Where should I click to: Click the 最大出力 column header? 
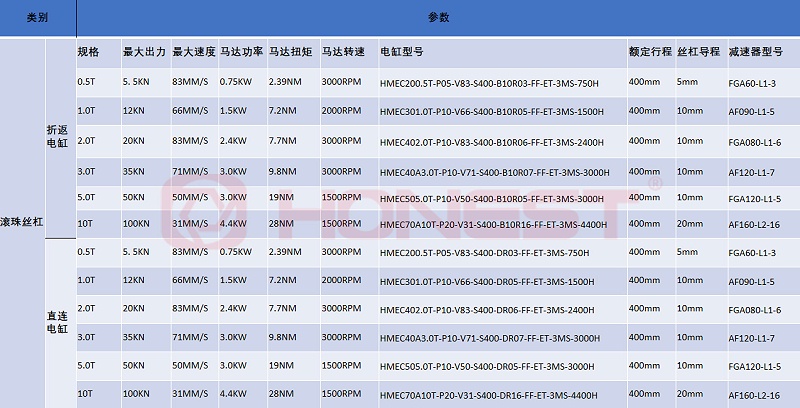(141, 51)
